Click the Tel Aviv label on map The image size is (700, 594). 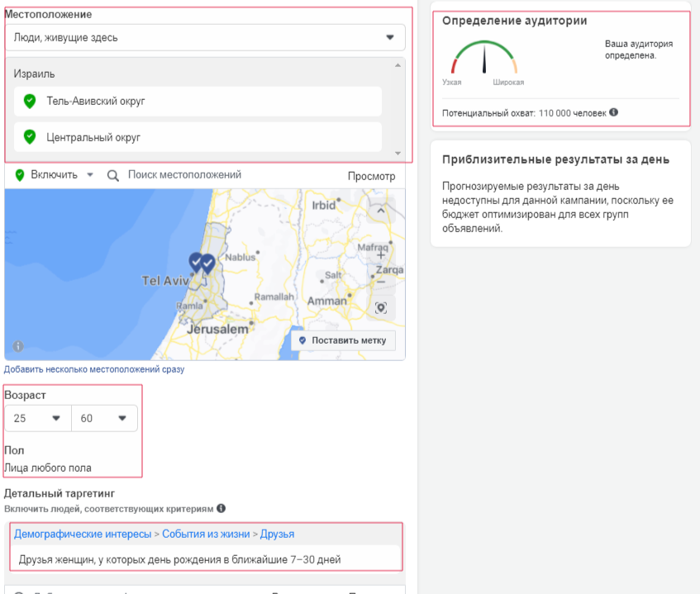(165, 281)
